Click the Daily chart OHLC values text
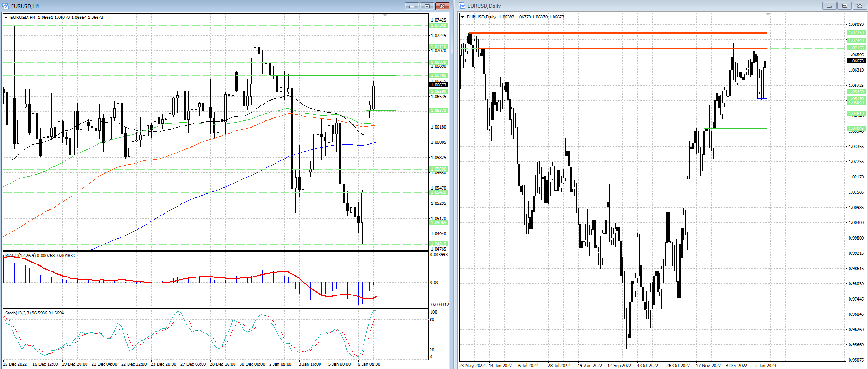This screenshot has height=369, width=868. point(532,17)
